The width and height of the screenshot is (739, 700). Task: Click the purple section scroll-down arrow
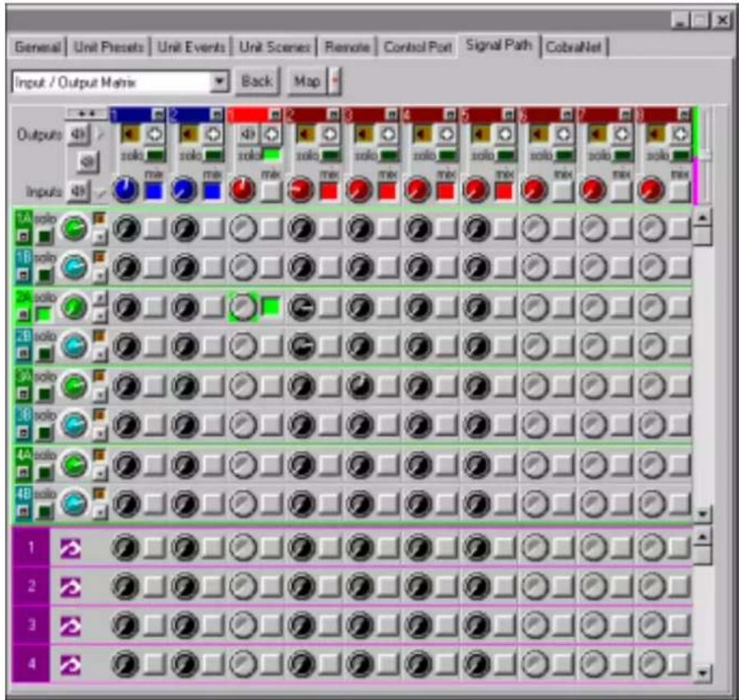coord(702,672)
